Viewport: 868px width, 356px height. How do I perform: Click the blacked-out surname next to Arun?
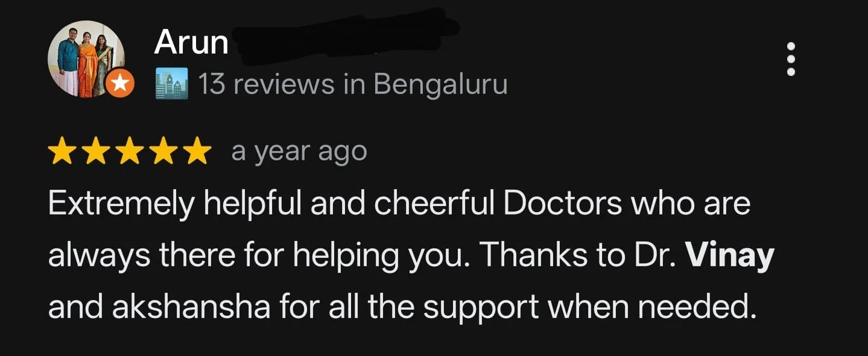pyautogui.click(x=345, y=37)
